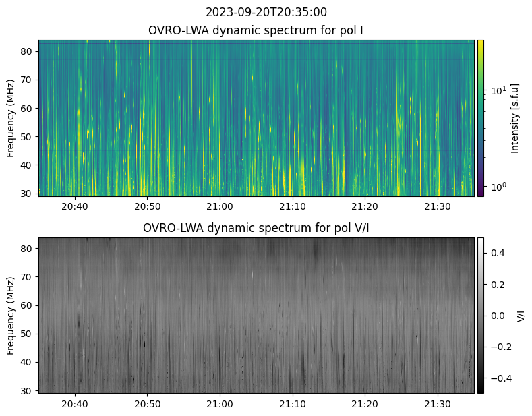Click the 'OVRO-LWA dynamic spectrum for pol V/I' title
532x416 pixels.
(256, 228)
